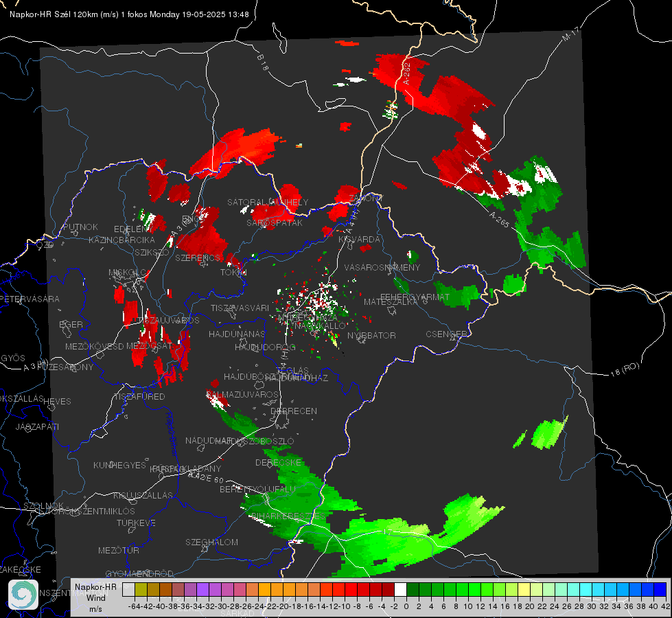
Task: Click the MEZŐTÚR town label
Action: 119,550
